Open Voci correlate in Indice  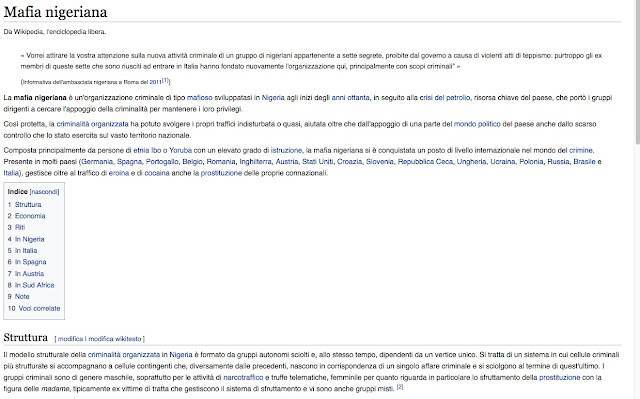(39, 309)
